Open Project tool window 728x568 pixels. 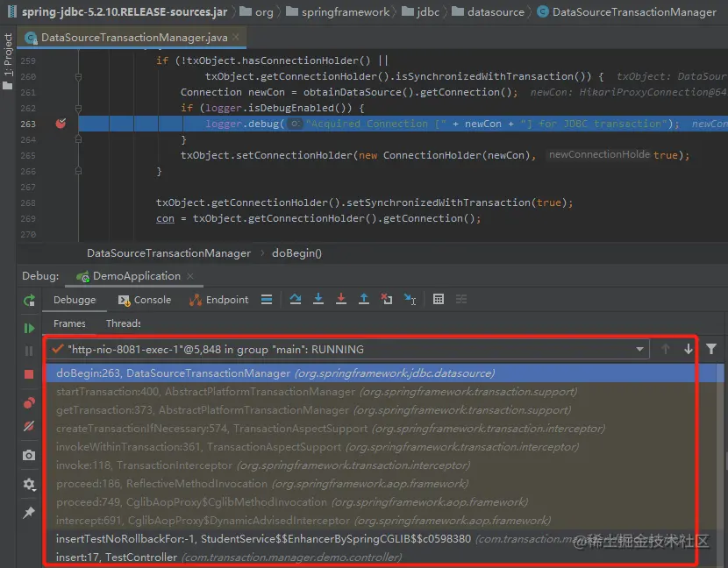click(x=8, y=60)
